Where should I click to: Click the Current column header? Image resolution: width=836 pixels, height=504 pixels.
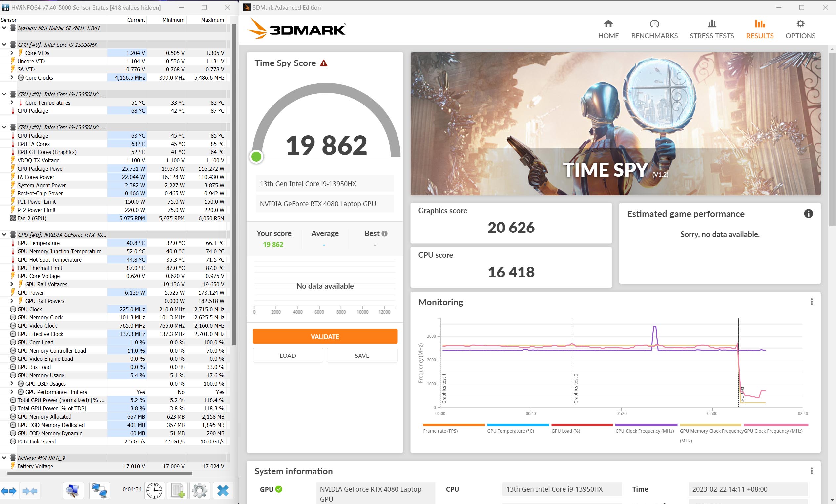tap(136, 20)
